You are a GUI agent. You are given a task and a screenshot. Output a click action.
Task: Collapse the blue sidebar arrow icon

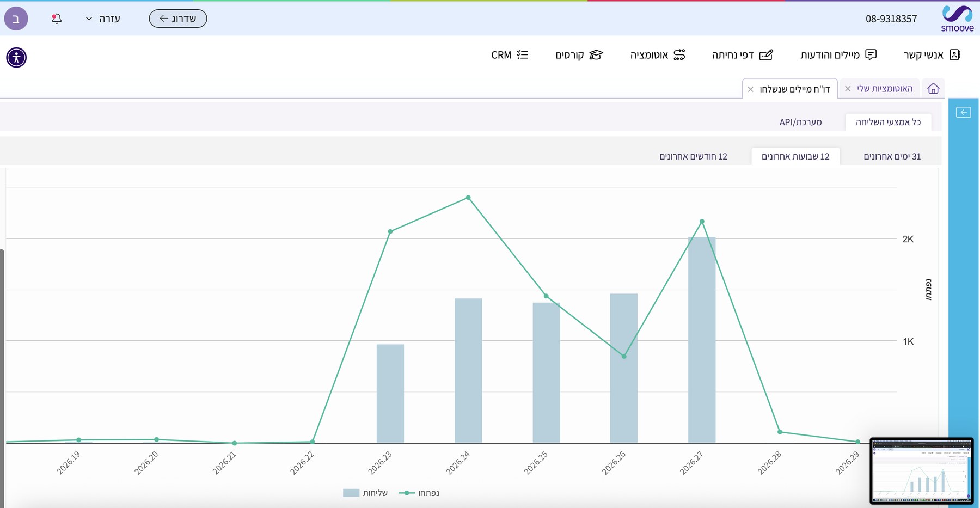coord(963,112)
